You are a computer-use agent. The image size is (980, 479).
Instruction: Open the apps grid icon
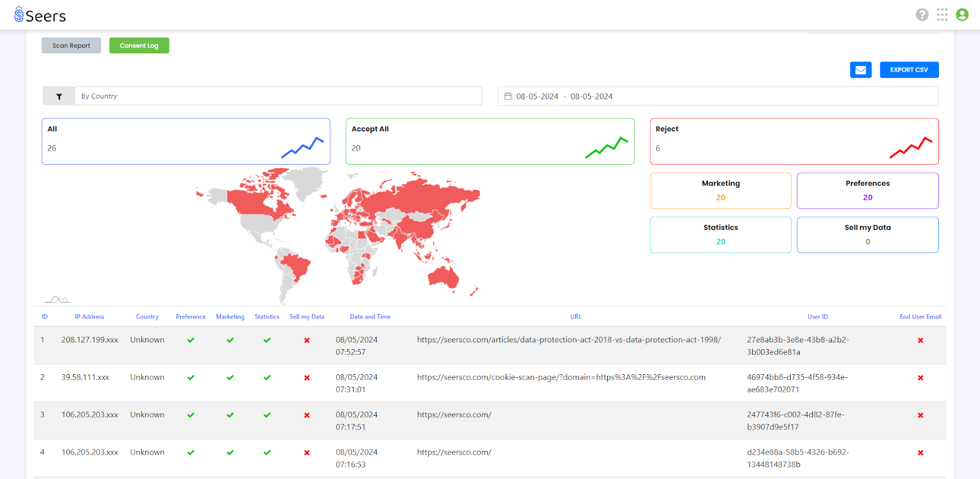[942, 15]
